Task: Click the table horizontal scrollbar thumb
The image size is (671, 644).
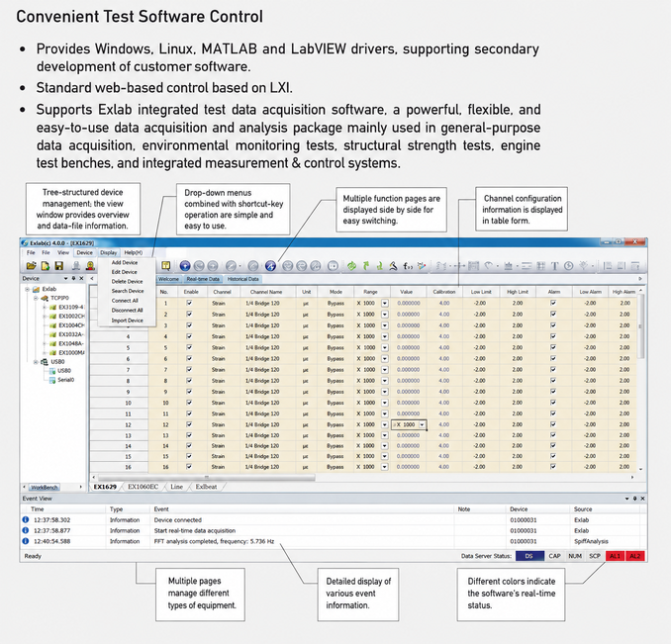Action: 207,477
